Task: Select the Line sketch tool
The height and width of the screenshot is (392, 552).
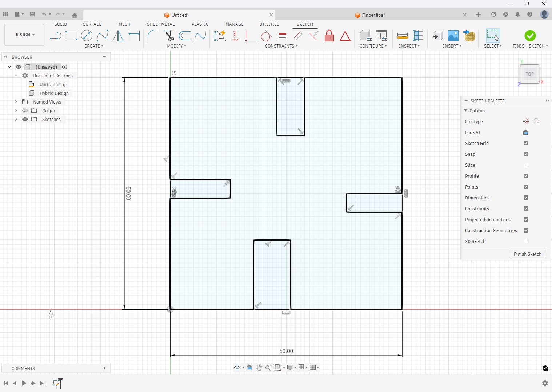Action: (x=55, y=36)
